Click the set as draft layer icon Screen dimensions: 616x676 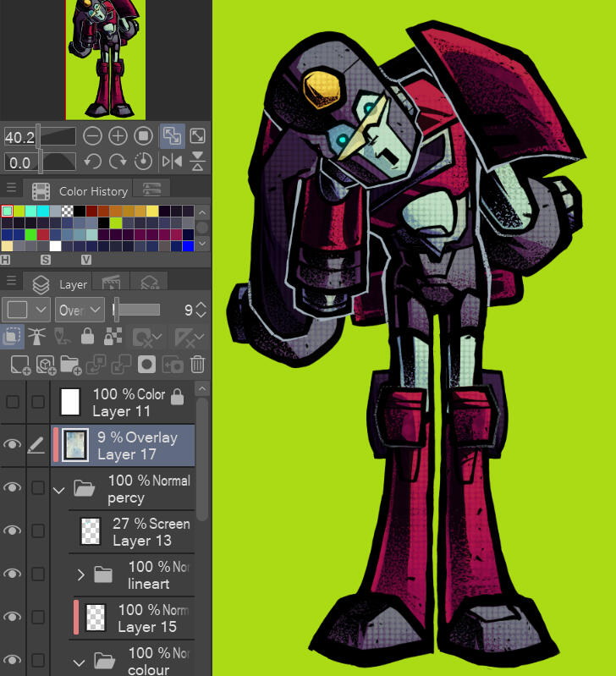coord(63,336)
